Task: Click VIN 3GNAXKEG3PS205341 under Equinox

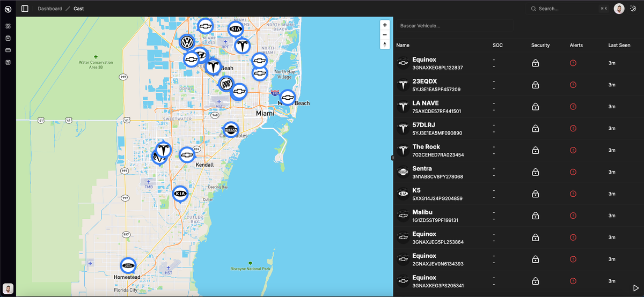Action: [437, 286]
